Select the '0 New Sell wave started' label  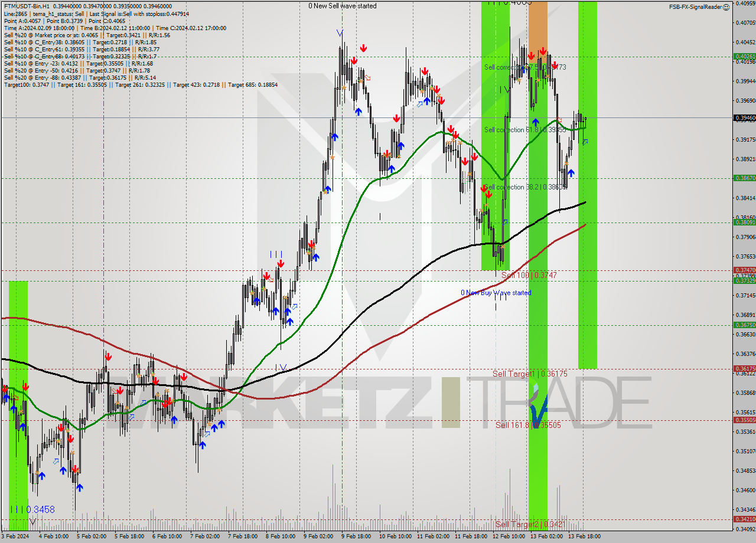(x=342, y=6)
